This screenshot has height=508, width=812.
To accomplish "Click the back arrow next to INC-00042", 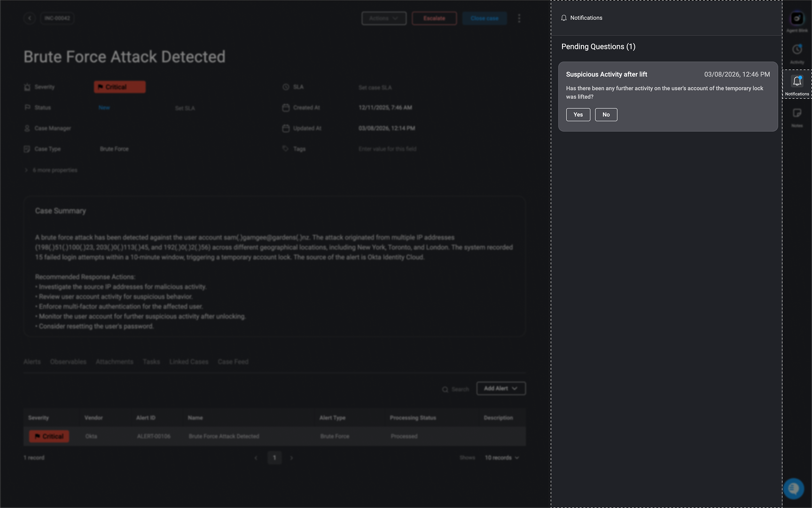I will pos(30,18).
